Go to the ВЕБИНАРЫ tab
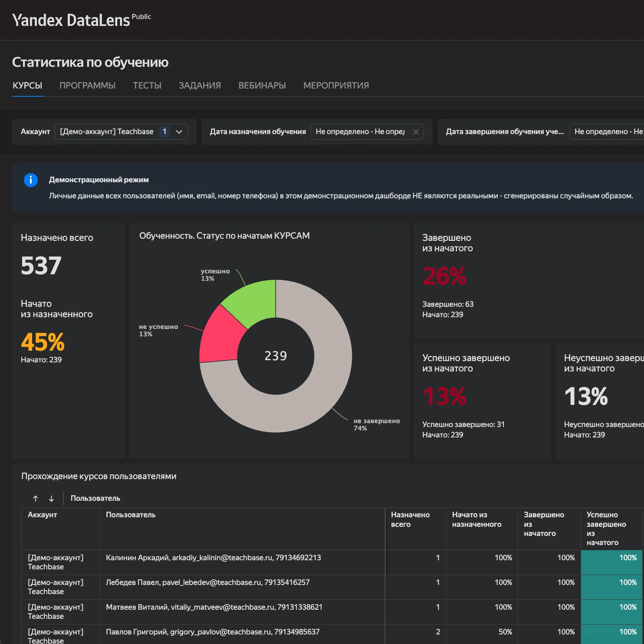 [262, 85]
